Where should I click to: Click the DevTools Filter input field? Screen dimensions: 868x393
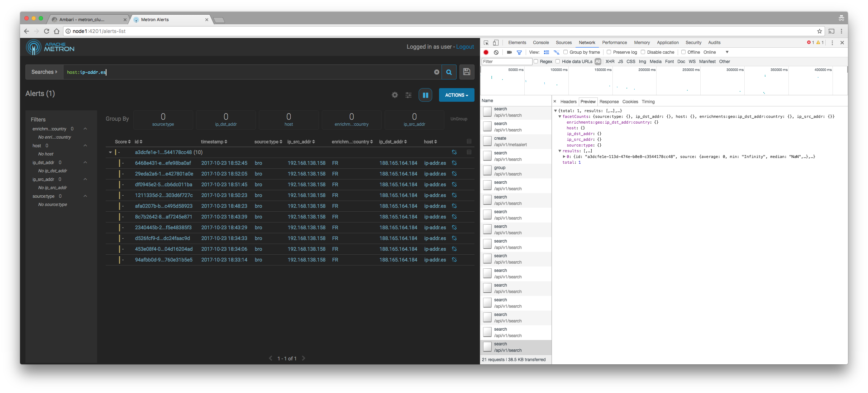pos(506,62)
